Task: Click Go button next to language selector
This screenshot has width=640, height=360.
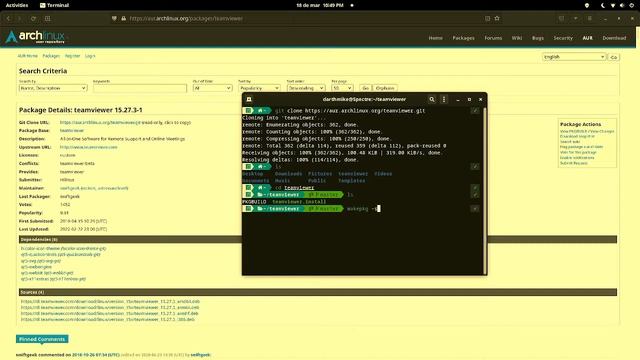Action: click(613, 57)
